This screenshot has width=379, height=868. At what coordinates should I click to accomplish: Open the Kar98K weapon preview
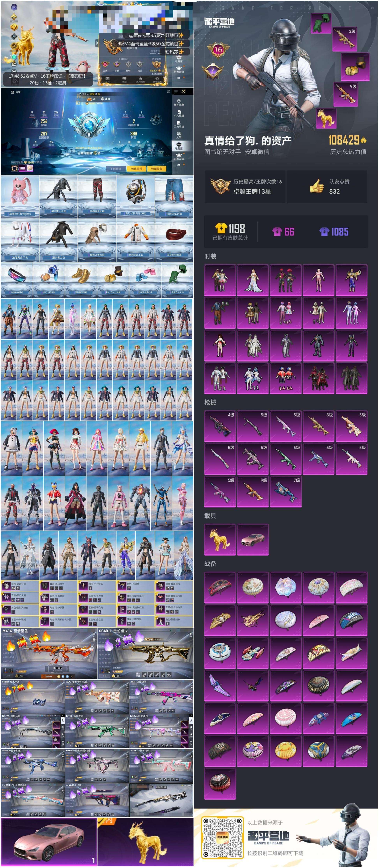(x=33, y=800)
